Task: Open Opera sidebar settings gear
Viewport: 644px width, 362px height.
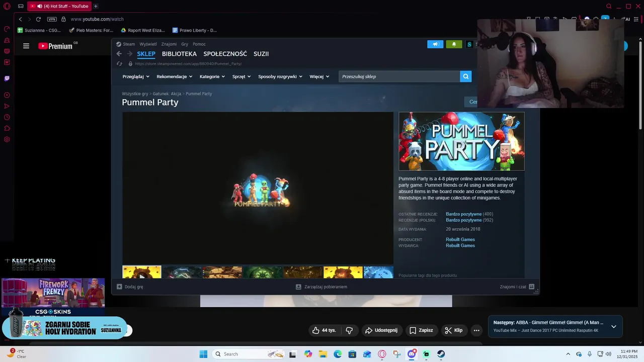Action: pos(7,139)
